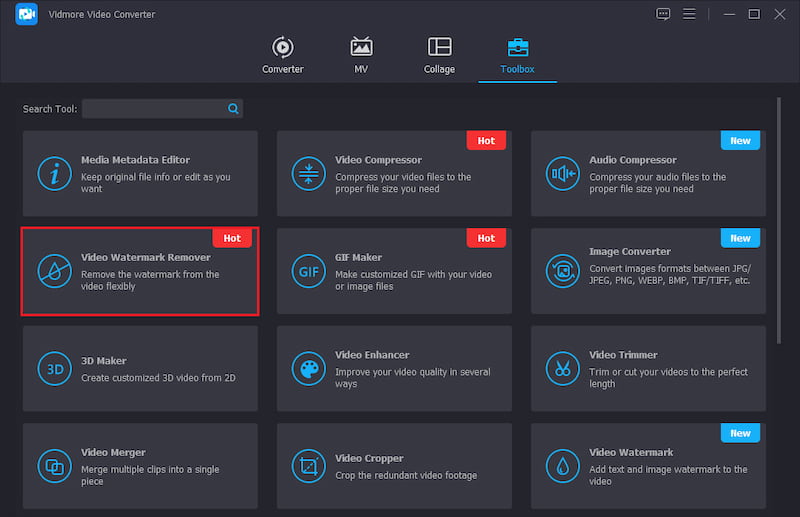
Task: Switch to the Collage tab label
Action: pos(439,69)
